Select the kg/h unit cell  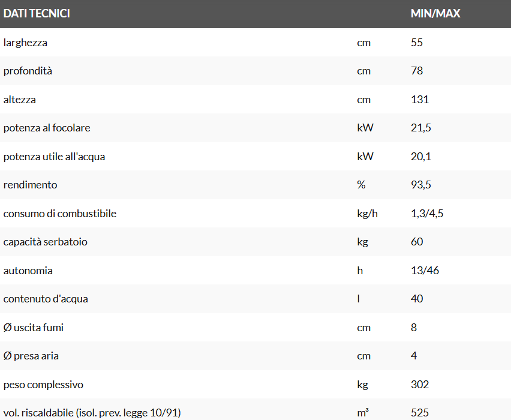pyautogui.click(x=367, y=214)
